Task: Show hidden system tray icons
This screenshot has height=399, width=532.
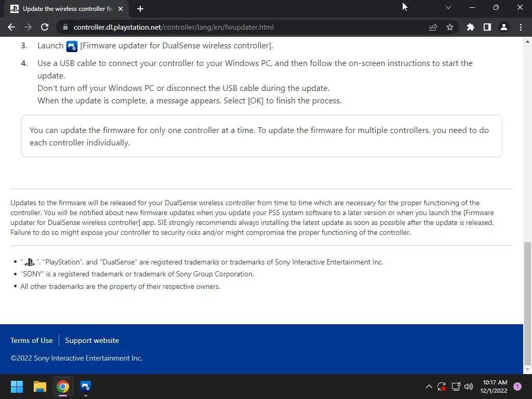Action: tap(429, 387)
